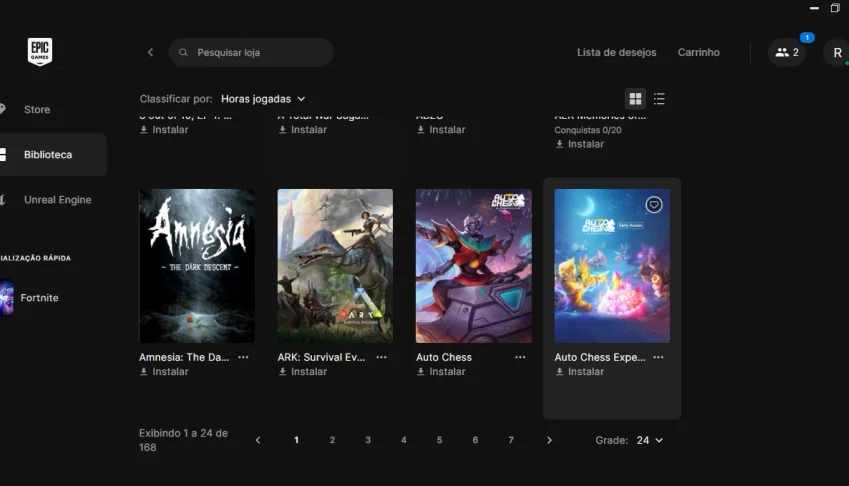849x486 pixels.
Task: Click the magnifier icon in the search box
Action: pos(184,52)
